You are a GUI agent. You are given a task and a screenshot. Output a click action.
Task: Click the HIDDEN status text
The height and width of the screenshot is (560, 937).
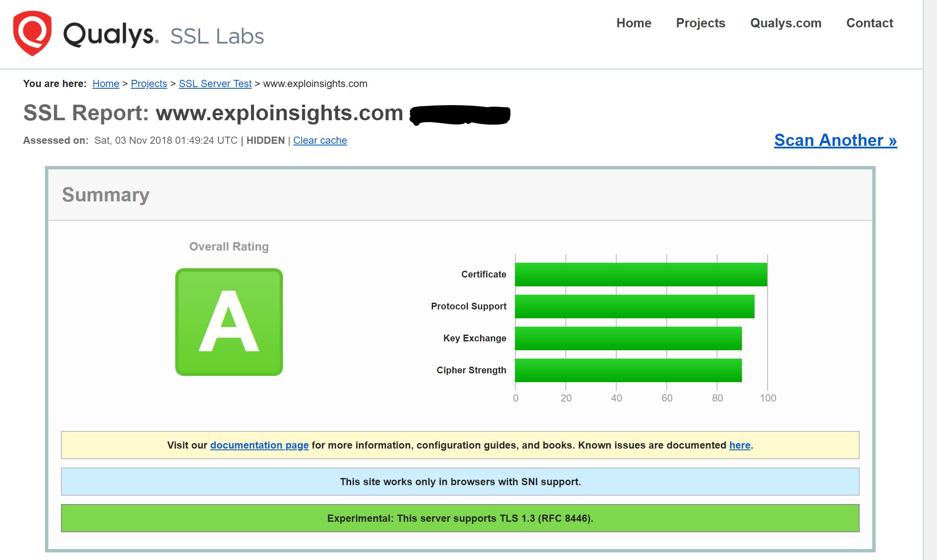[x=266, y=140]
